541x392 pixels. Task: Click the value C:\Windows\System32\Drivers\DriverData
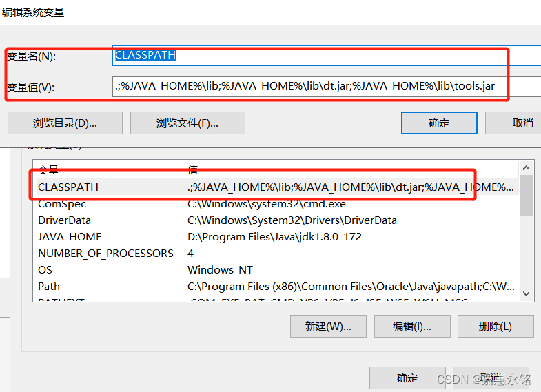pos(292,220)
